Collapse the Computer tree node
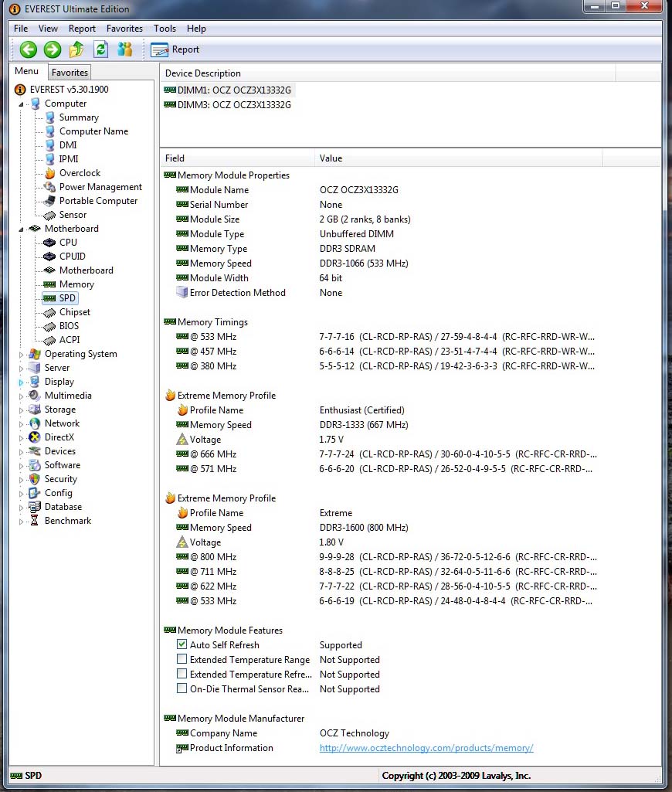Image resolution: width=672 pixels, height=792 pixels. point(21,104)
